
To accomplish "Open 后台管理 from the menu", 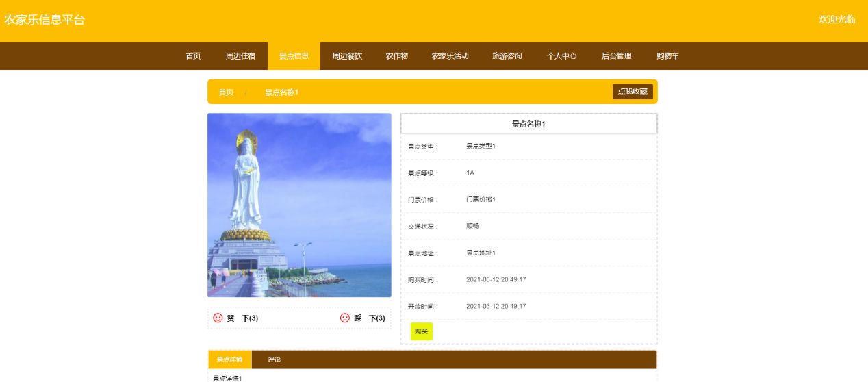I will [x=616, y=56].
